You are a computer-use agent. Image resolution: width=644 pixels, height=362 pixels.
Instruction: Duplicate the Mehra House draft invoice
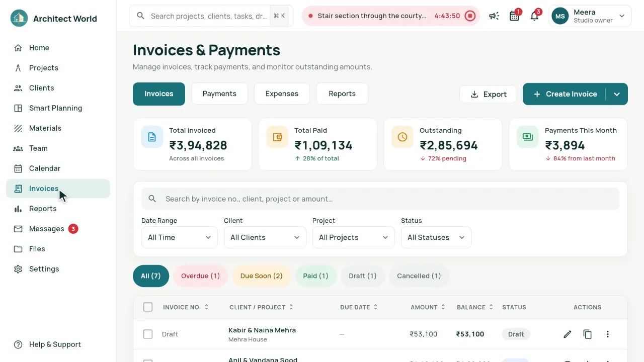point(588,334)
